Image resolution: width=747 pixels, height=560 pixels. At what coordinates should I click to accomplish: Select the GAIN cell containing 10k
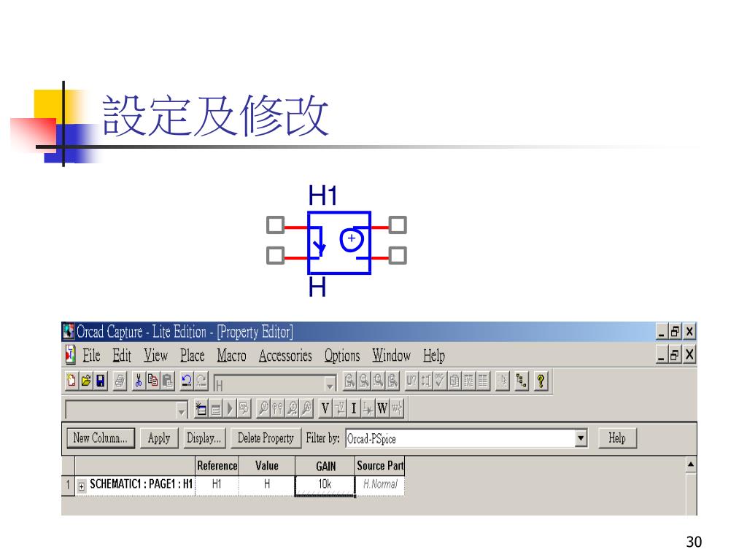[x=325, y=485]
